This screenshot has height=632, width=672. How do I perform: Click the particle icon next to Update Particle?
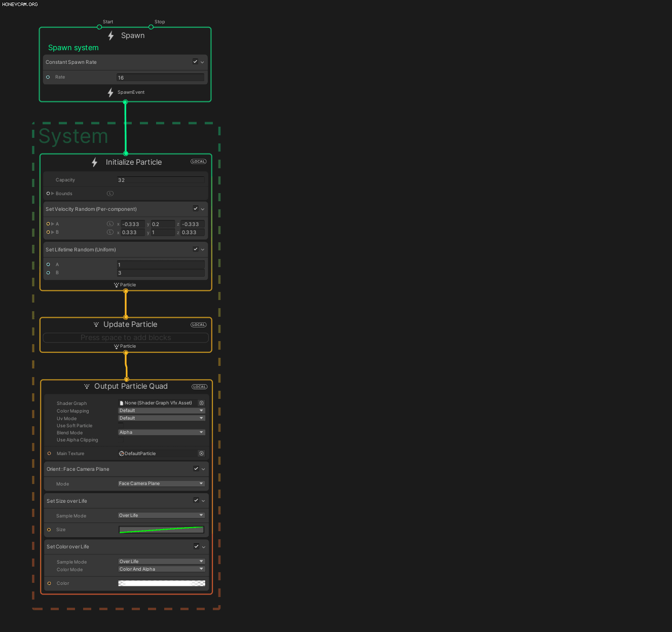click(x=96, y=324)
